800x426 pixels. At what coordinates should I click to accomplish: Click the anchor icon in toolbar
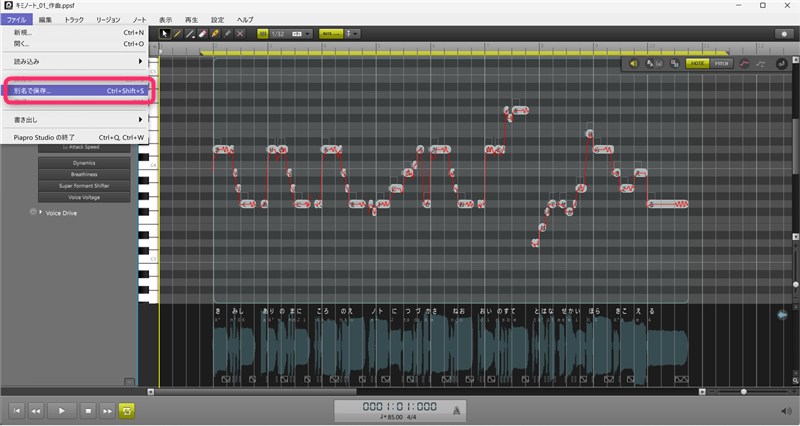point(348,34)
